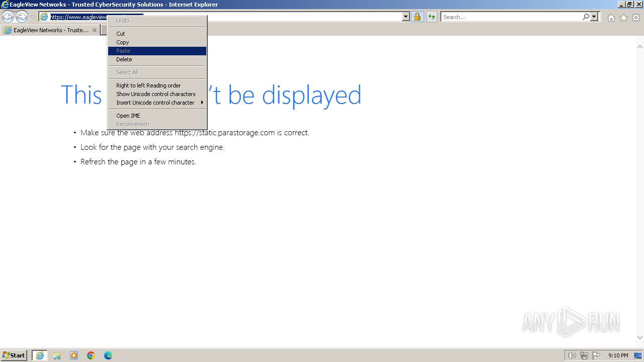Launch Microsoft Edge from taskbar
644x362 pixels.
click(108, 355)
